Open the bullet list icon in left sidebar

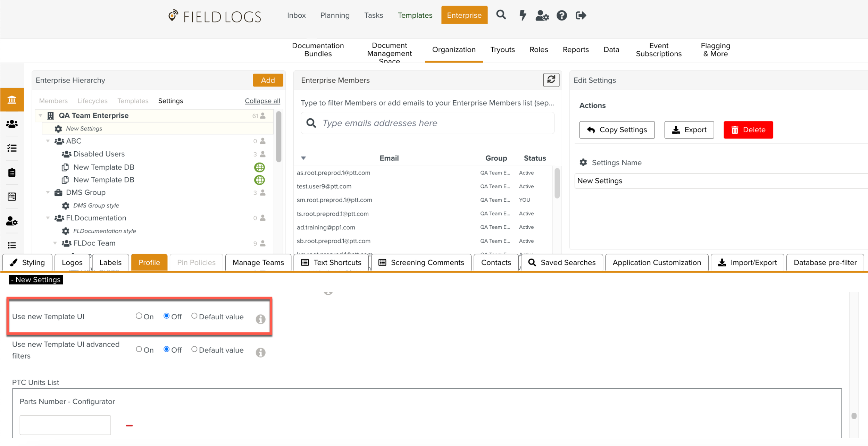click(12, 245)
